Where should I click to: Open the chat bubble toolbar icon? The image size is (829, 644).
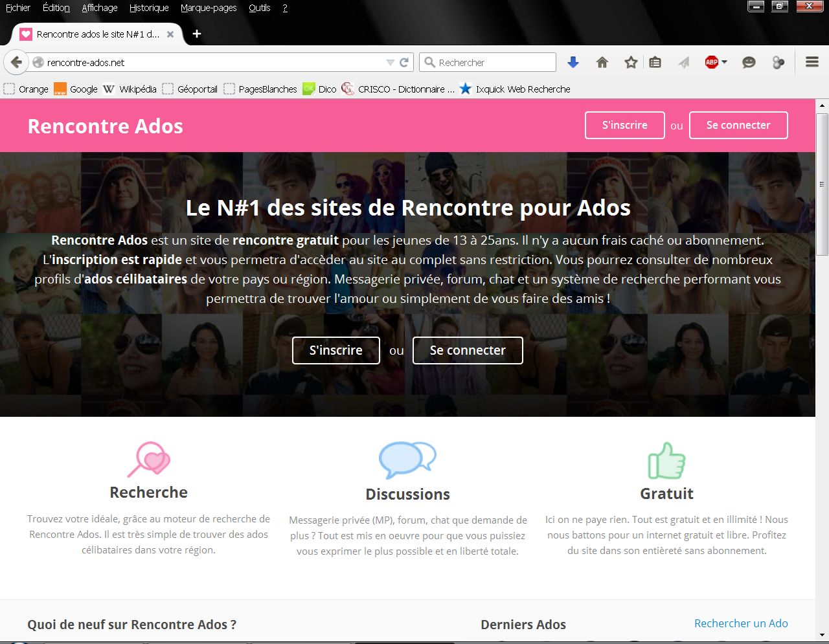point(749,62)
